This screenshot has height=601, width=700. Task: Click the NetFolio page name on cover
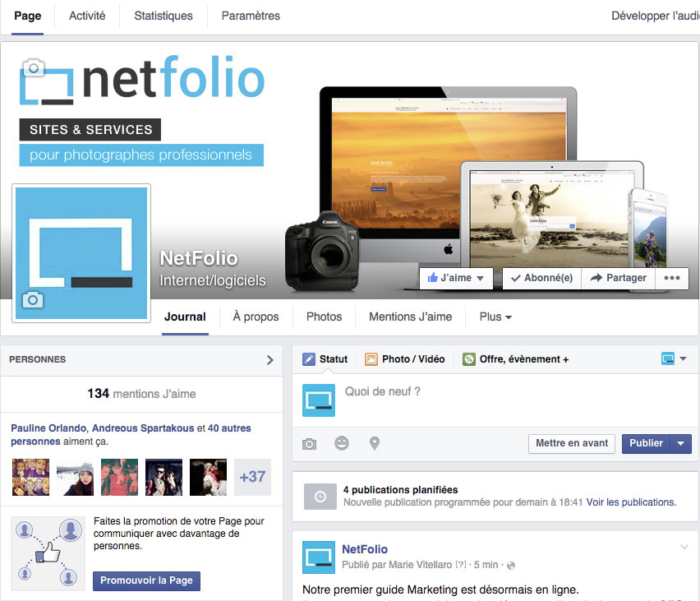(x=199, y=258)
